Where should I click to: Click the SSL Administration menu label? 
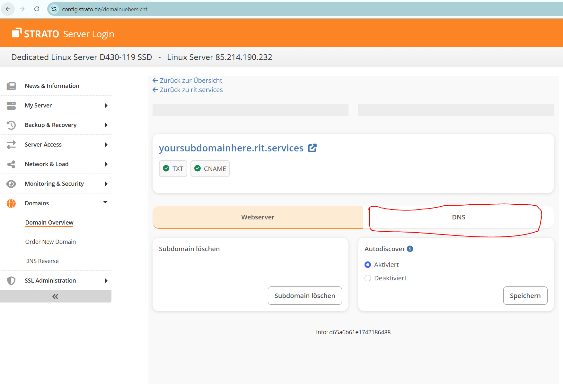pos(50,281)
